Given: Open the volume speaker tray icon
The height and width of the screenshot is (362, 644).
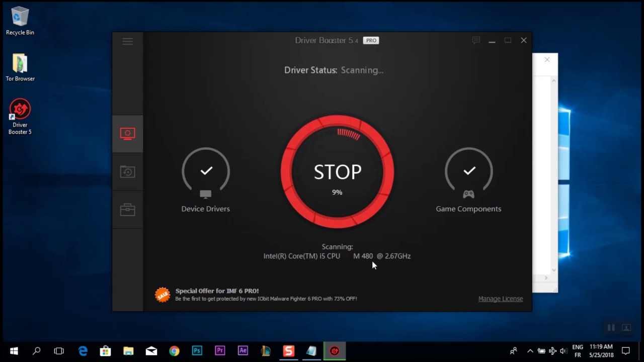Looking at the screenshot, I should tap(563, 351).
